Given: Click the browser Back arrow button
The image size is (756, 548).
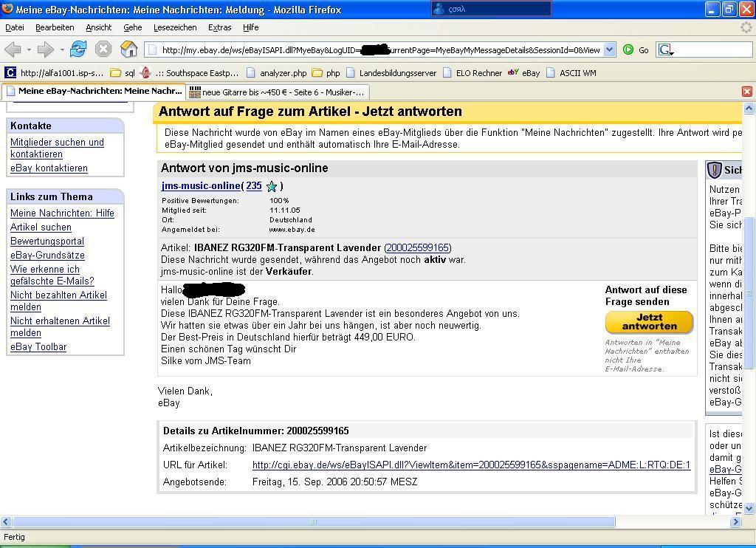Looking at the screenshot, I should (13, 49).
